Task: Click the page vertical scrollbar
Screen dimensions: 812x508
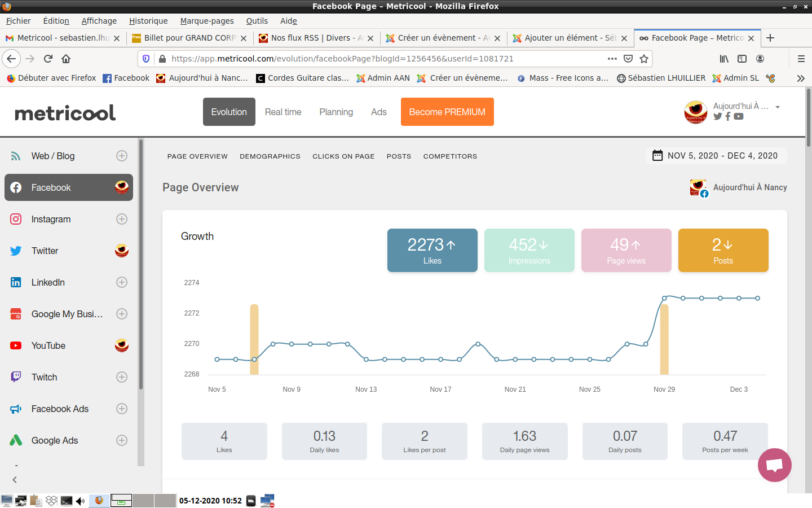Action: tap(809, 119)
